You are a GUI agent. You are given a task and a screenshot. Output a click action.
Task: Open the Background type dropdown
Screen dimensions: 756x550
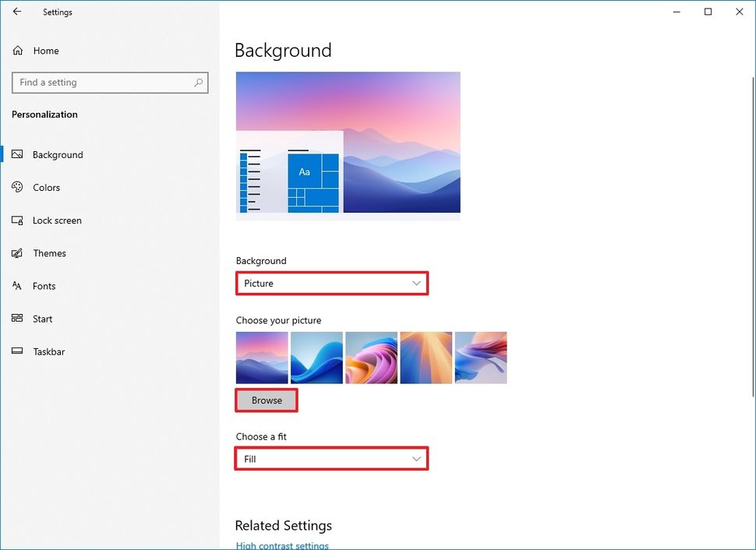332,283
